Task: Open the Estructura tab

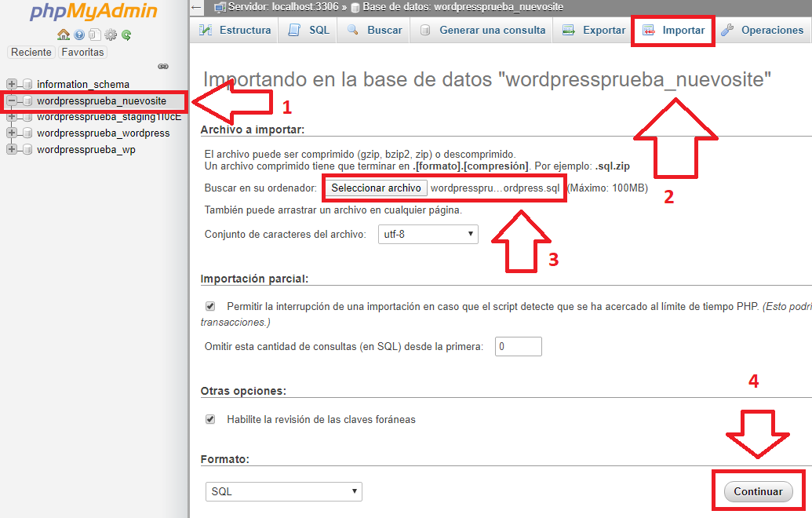Action: point(235,30)
